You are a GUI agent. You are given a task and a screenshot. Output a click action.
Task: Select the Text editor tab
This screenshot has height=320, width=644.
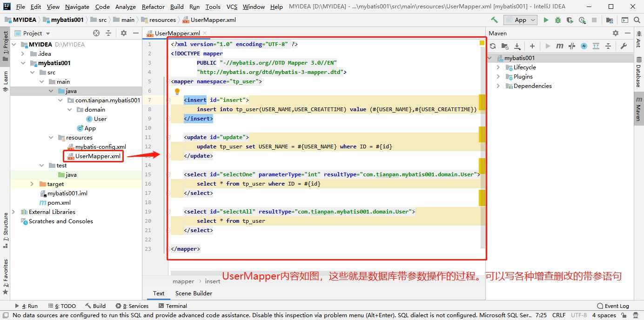point(159,293)
